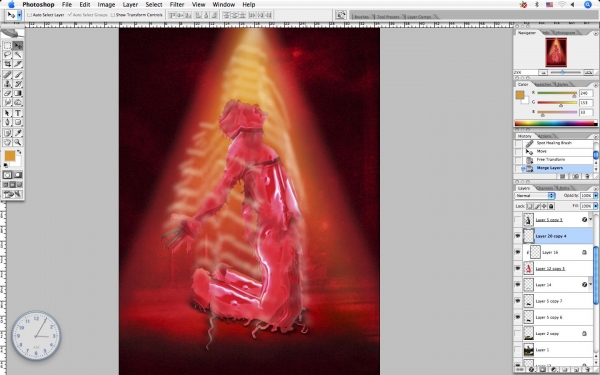600x375 pixels.
Task: Open the tool preset picker dropdown
Action: pos(20,15)
